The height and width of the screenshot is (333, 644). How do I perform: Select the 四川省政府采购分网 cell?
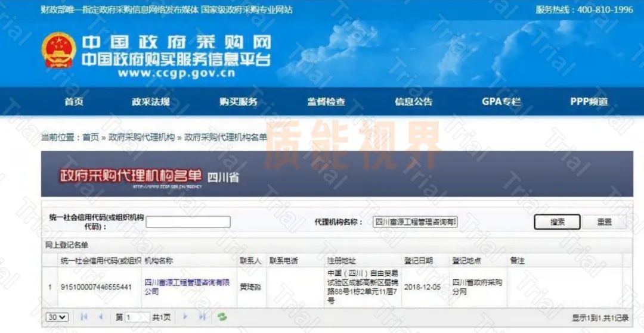click(x=478, y=287)
